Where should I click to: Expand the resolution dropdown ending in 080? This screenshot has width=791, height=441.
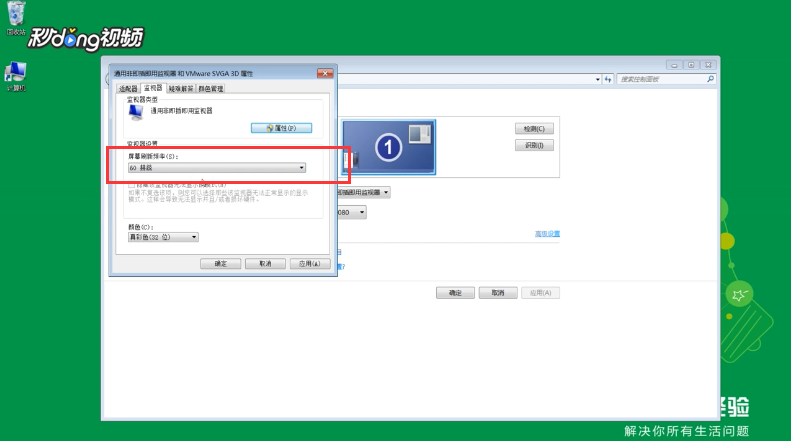[x=352, y=212]
